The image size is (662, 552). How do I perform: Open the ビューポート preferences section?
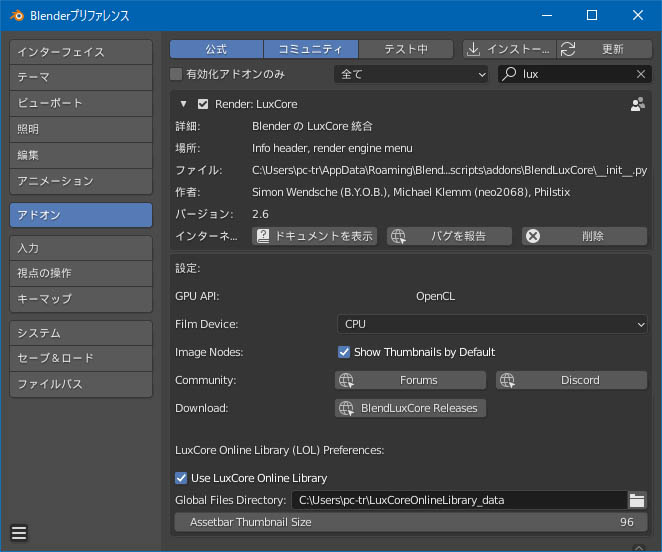pos(81,103)
